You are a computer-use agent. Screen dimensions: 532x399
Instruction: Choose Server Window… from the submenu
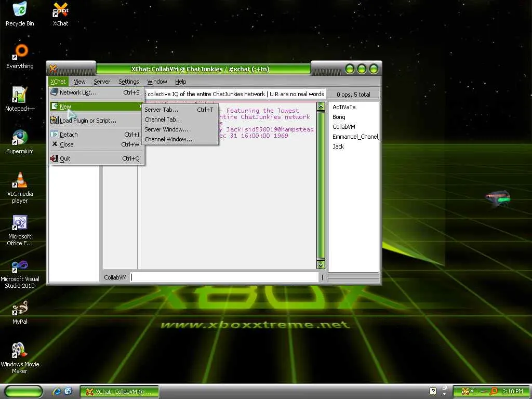point(180,129)
